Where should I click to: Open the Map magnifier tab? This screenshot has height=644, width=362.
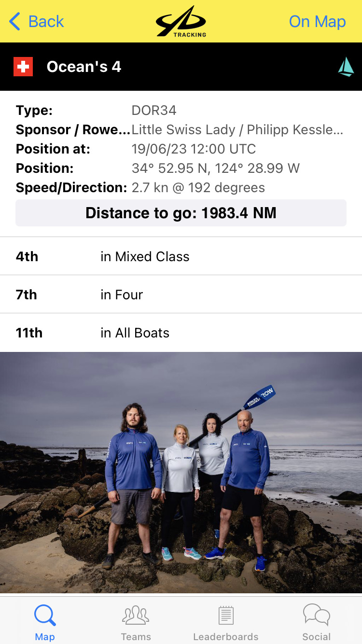coord(45,616)
